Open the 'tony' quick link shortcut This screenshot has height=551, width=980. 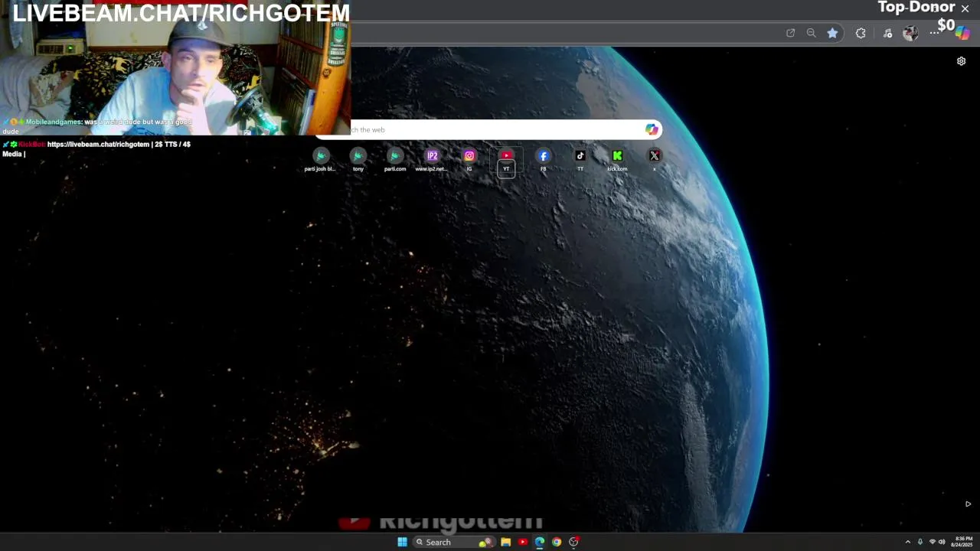[358, 160]
